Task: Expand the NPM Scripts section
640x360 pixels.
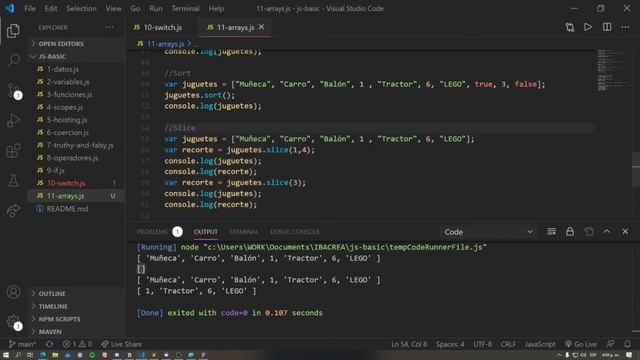Action: pos(76,319)
